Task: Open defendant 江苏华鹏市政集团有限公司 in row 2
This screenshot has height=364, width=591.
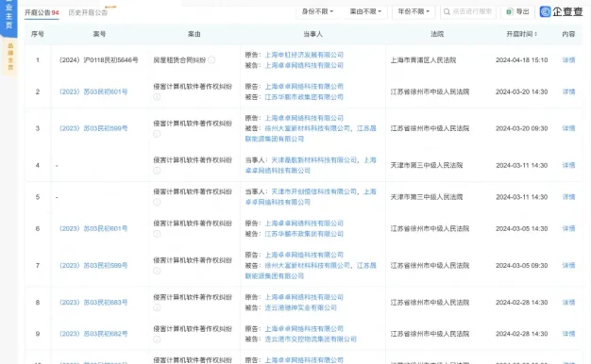Action: 304,97
